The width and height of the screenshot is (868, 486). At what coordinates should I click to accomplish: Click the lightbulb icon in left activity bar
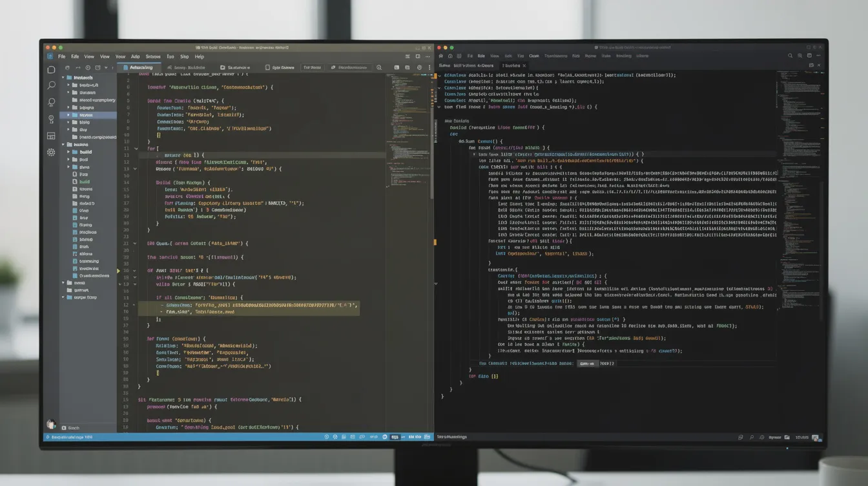[x=51, y=120]
